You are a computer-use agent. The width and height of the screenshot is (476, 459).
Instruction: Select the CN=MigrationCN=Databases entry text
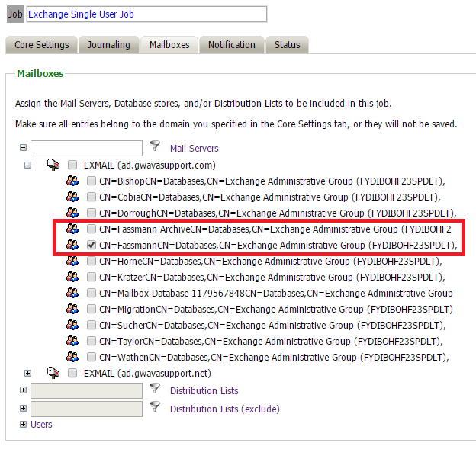[276, 310]
